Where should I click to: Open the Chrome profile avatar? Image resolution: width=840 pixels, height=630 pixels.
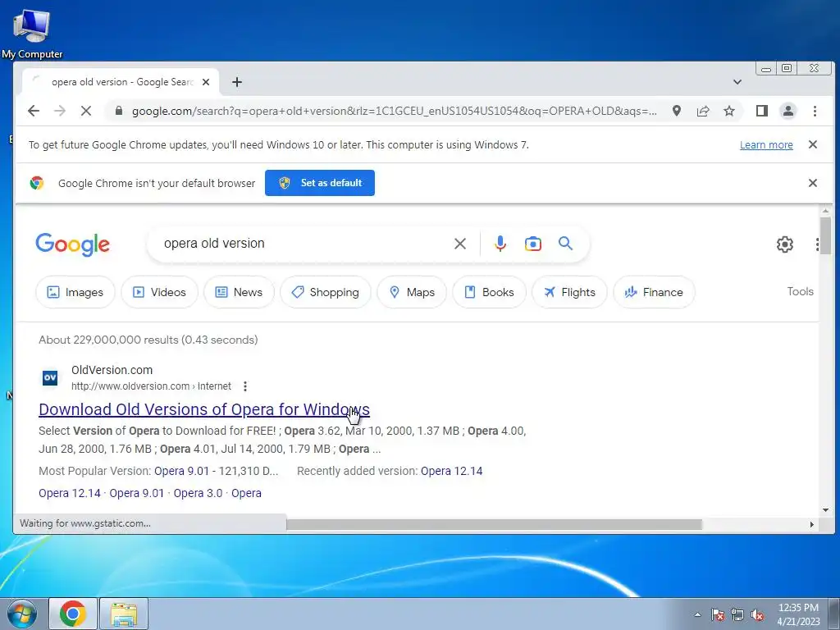pyautogui.click(x=788, y=111)
